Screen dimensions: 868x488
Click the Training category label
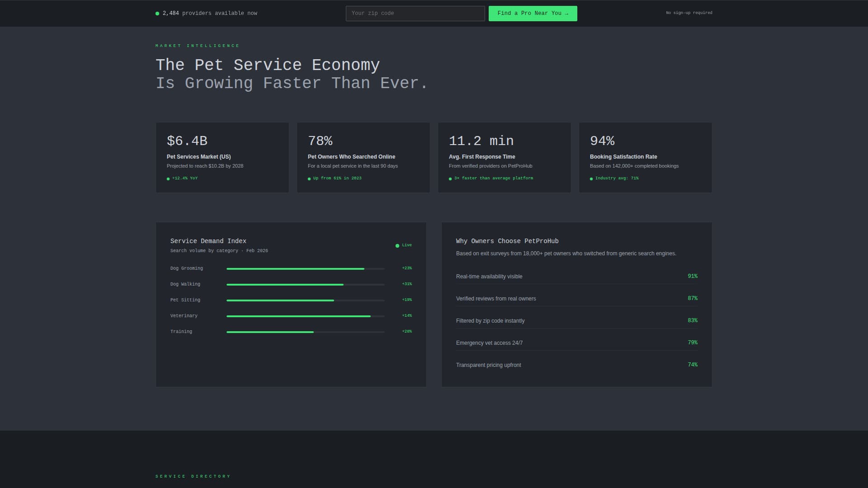pyautogui.click(x=181, y=332)
